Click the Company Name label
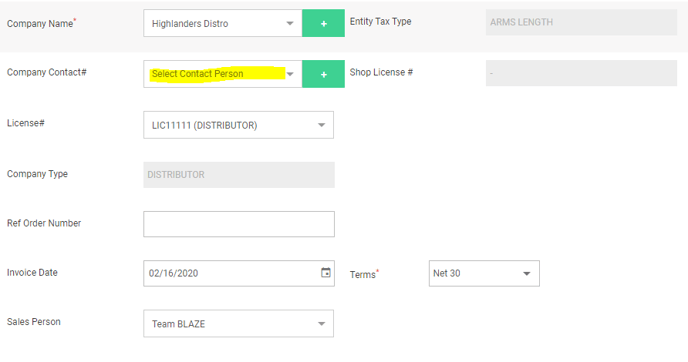Viewport: 688px width, 362px height. (x=41, y=23)
